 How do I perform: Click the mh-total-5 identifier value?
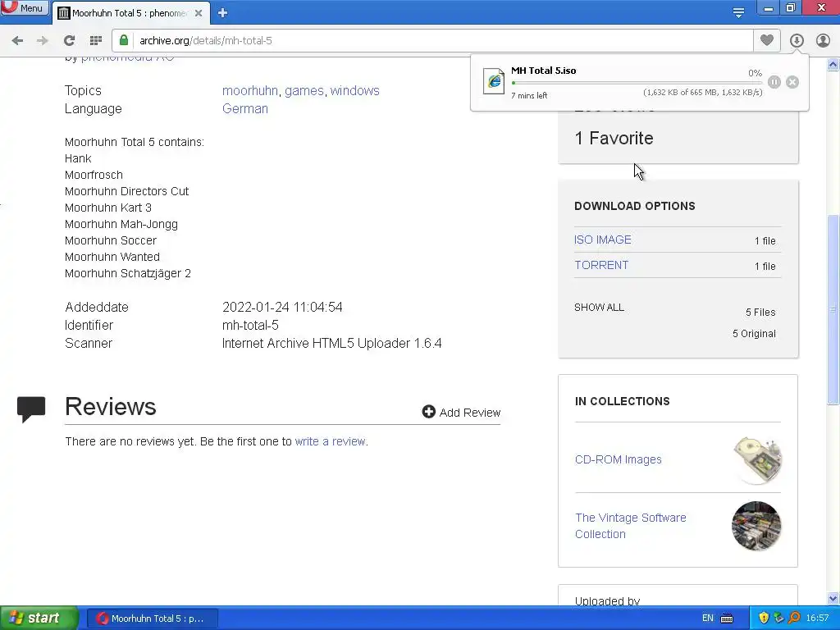click(250, 325)
